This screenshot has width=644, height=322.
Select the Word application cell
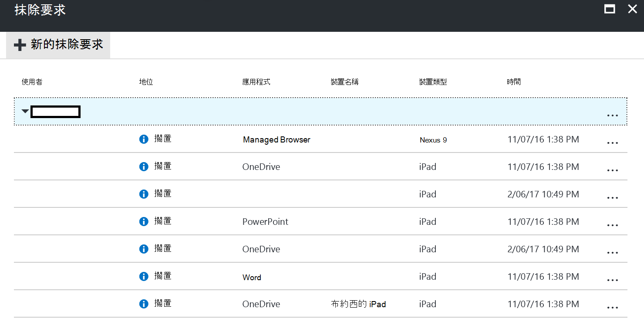tap(252, 278)
